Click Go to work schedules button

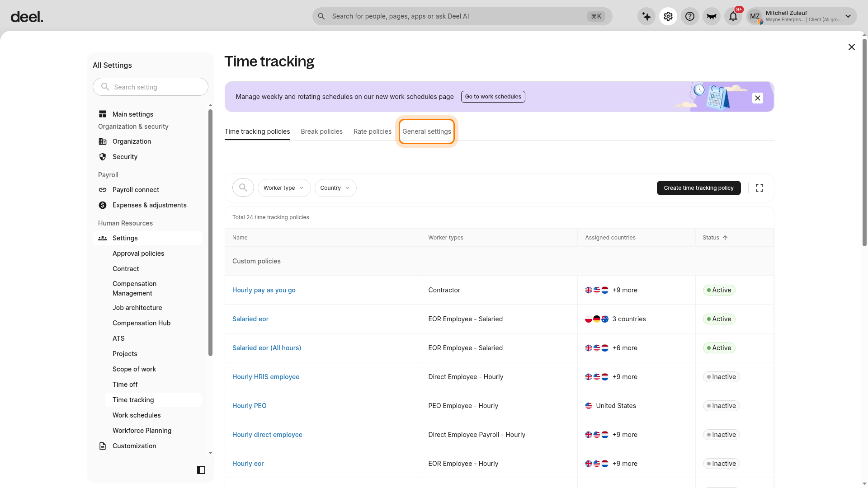[x=493, y=97]
